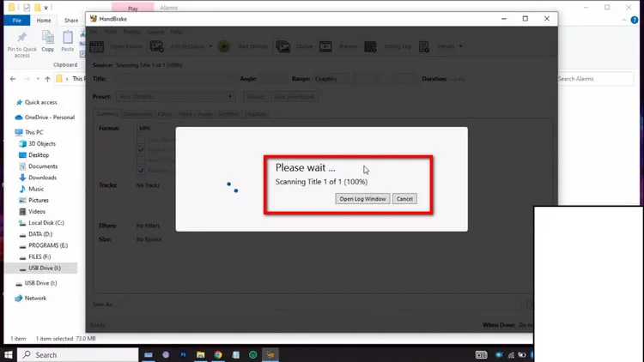
Task: Toggle the Align A/V Start checkbox
Action: [141, 150]
